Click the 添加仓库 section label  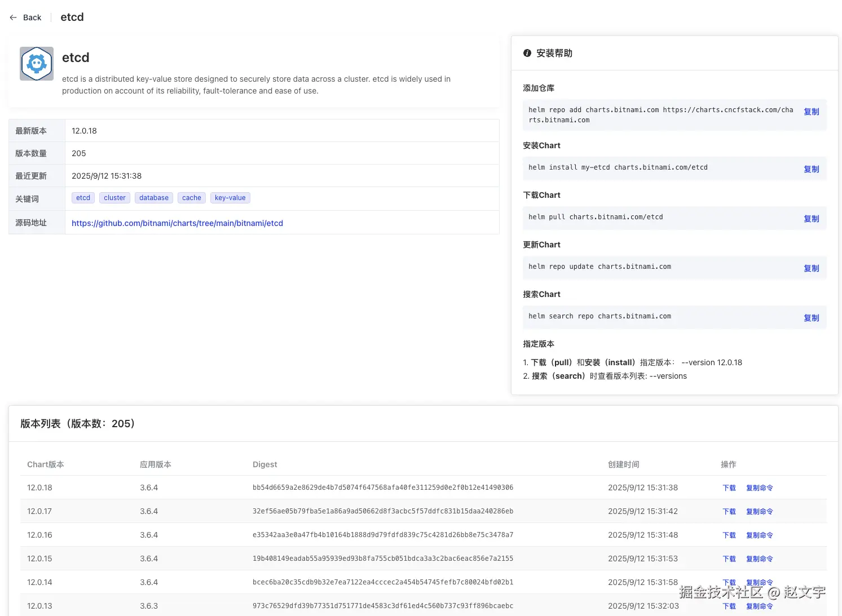(x=539, y=88)
